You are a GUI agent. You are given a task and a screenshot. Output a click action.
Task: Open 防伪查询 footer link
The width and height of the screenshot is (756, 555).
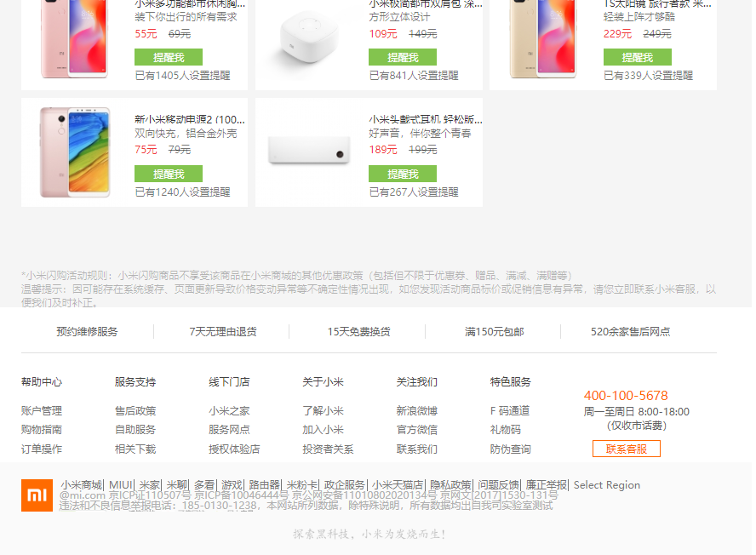point(511,449)
